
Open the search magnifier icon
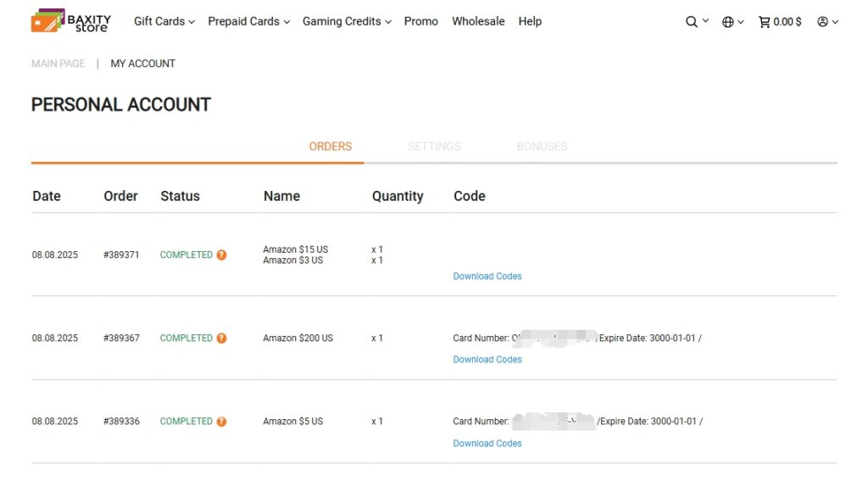coord(692,22)
